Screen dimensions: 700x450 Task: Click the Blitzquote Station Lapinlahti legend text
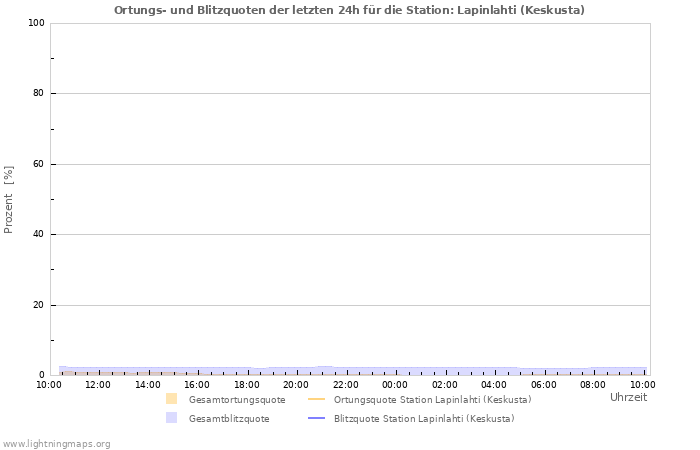(424, 418)
